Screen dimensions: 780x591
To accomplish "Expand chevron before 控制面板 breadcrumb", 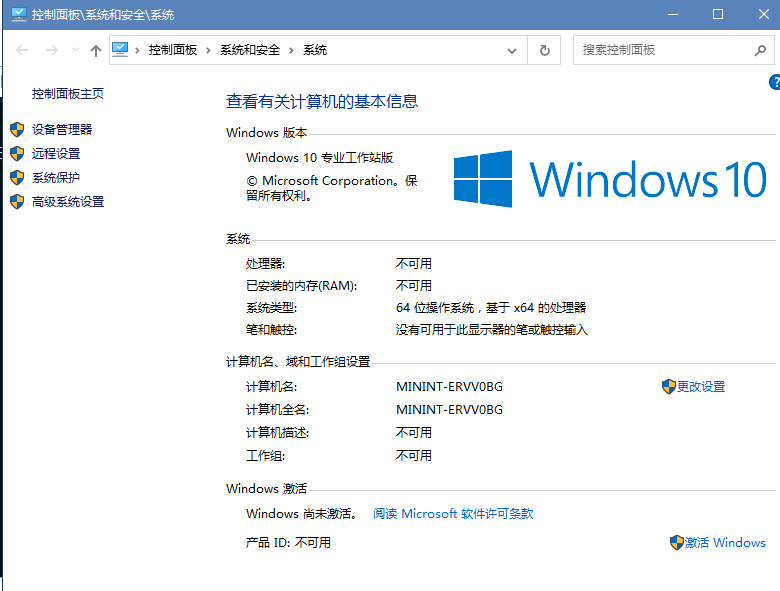I will coord(137,50).
